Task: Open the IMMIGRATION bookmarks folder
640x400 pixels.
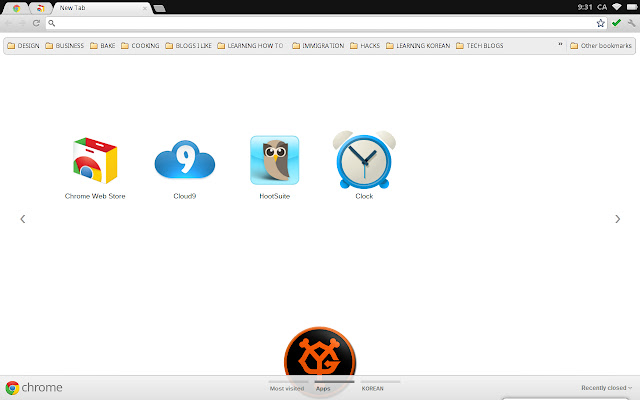Action: coord(318,46)
